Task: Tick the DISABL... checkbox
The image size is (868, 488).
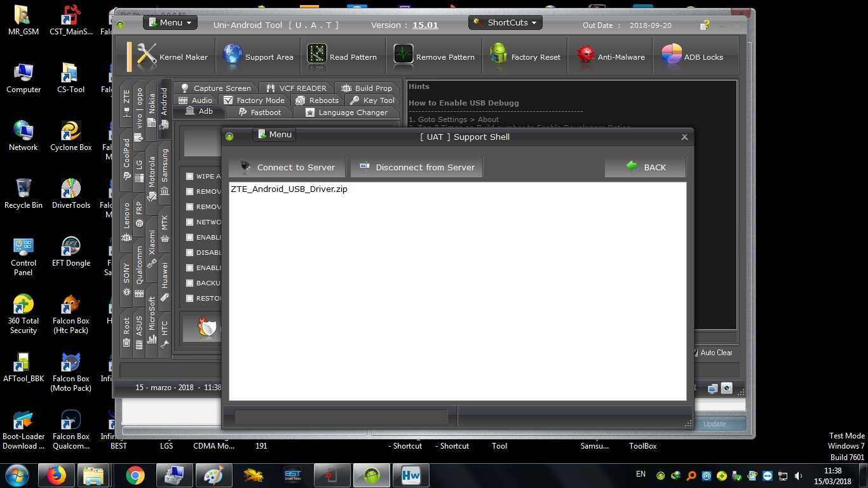Action: (189, 252)
